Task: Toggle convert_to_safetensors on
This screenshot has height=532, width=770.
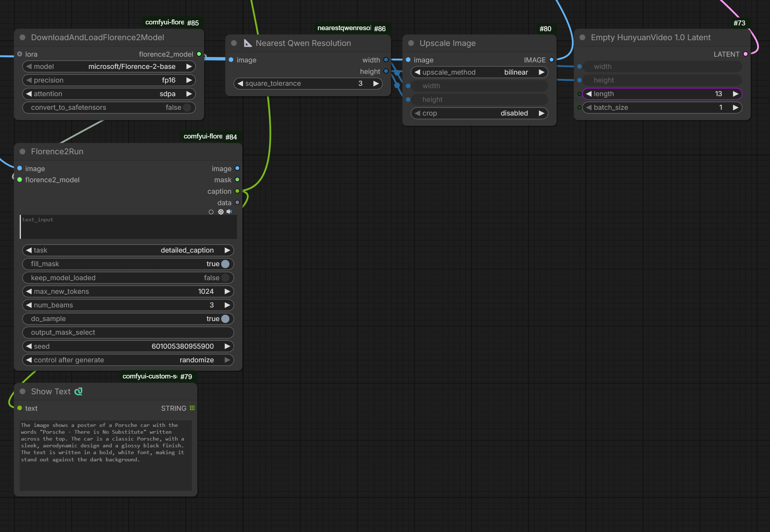Action: tap(187, 108)
